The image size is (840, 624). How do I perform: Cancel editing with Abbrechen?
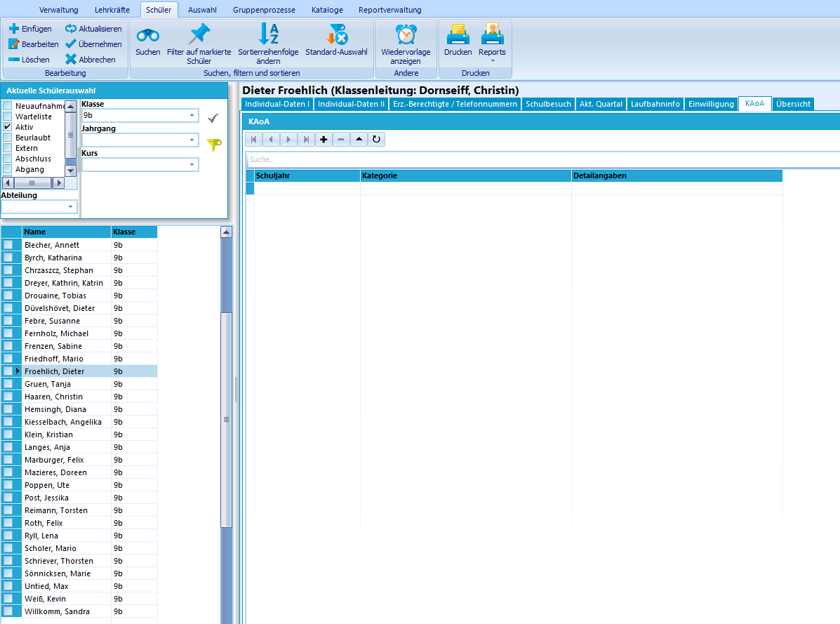click(91, 60)
